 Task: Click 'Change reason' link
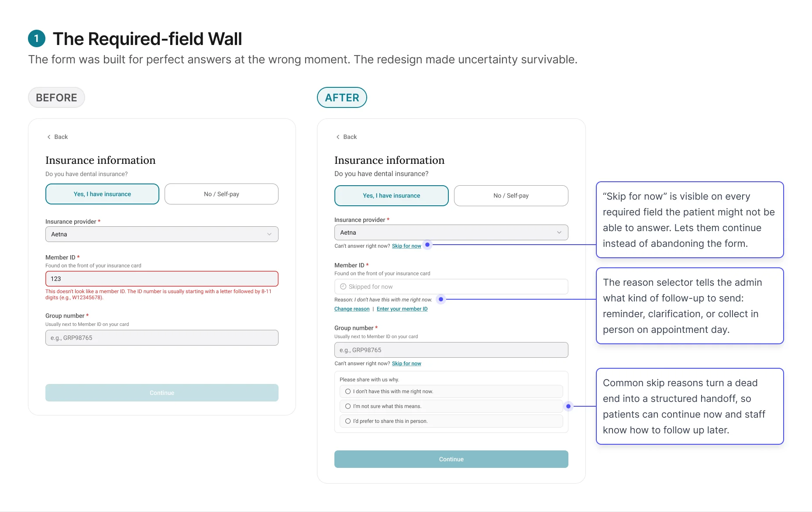(352, 309)
